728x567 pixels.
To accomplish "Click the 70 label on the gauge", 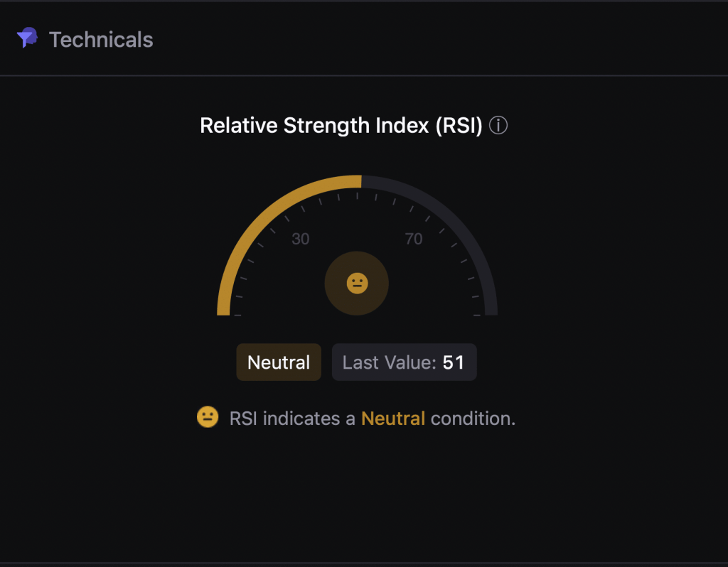I will coord(414,239).
